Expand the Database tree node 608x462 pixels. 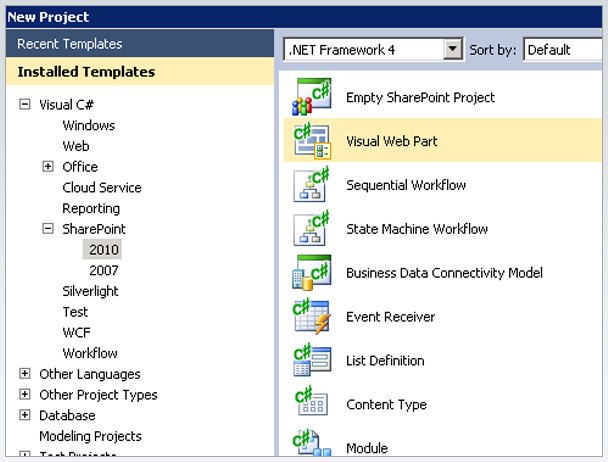tap(25, 415)
